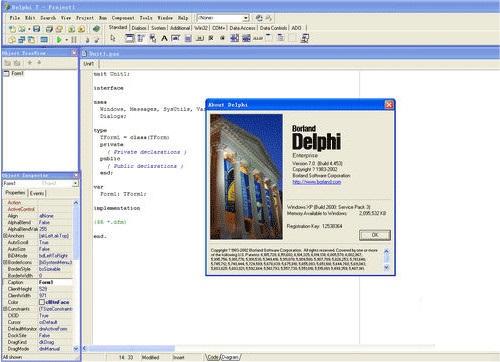Open the desktop layout <None> dropdown
This screenshot has height=362, width=500.
246,18
